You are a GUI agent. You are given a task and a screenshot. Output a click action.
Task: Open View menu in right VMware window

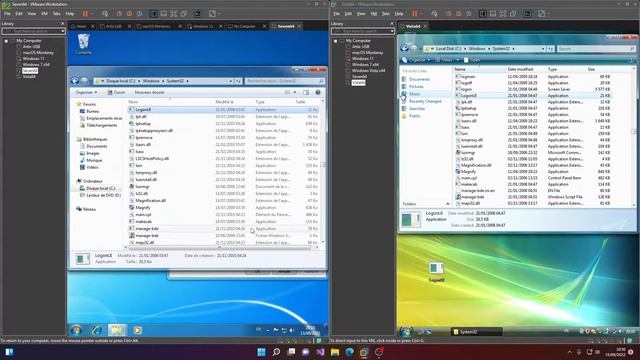tap(361, 13)
